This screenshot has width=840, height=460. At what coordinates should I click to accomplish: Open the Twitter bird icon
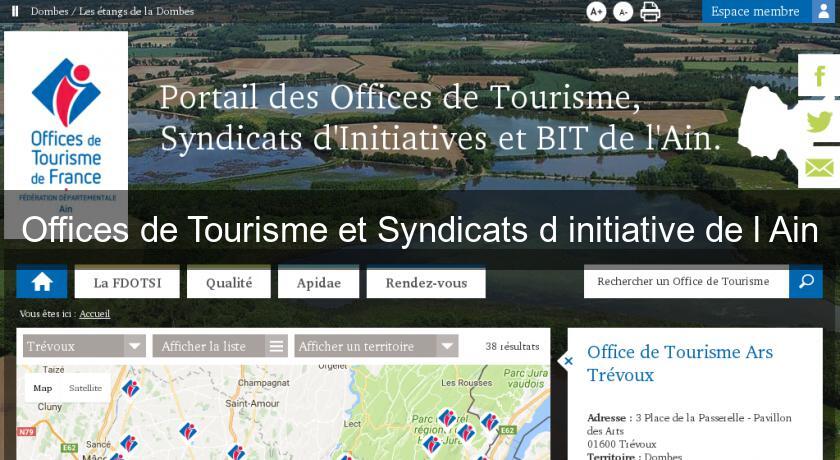(819, 122)
